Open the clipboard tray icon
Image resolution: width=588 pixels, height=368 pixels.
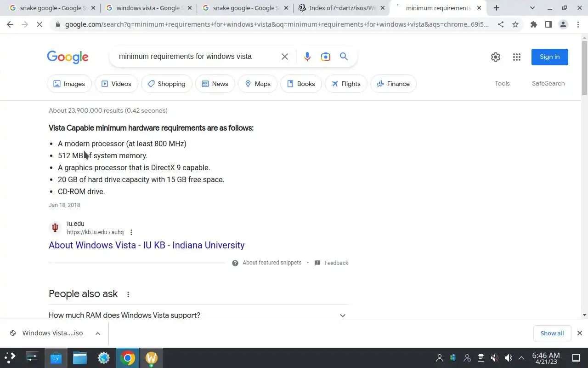(481, 358)
